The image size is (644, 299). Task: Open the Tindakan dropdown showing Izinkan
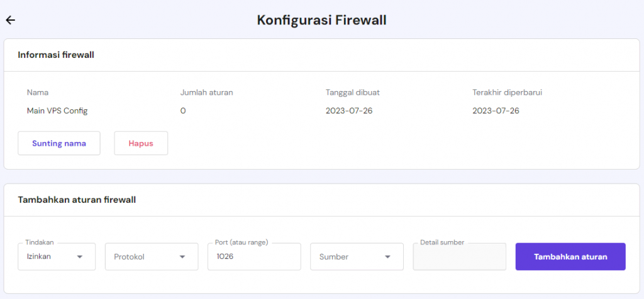tap(56, 256)
